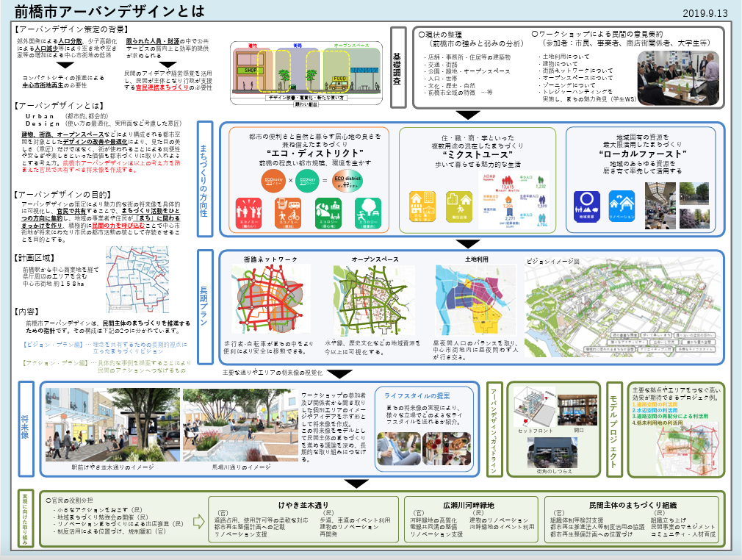Click the black arrow below 基礎調査 section
Image resolution: width=742 pixels, height=560 pixels.
coord(467,115)
